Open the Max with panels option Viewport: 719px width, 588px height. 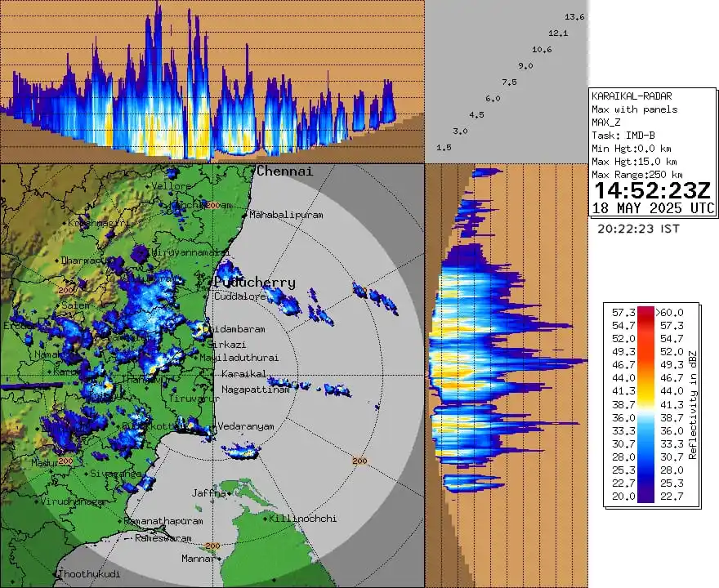[633, 109]
